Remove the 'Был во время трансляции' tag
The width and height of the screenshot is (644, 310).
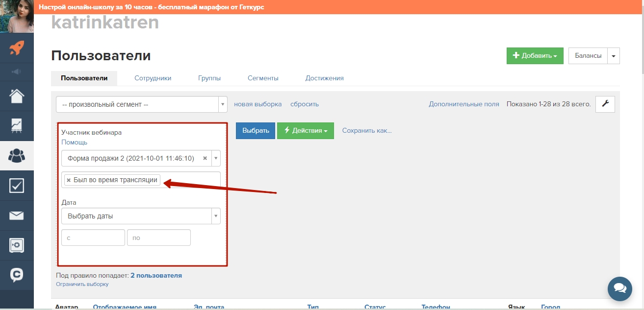(x=69, y=180)
